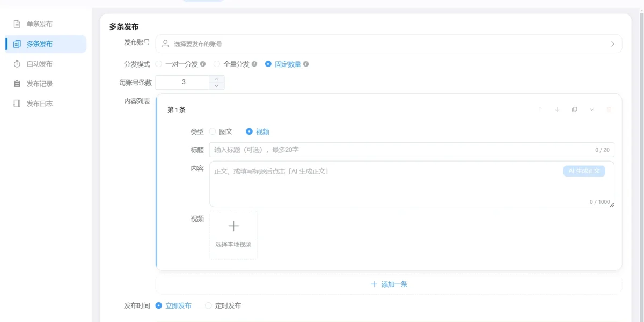Click info icon next to 固定数量
This screenshot has height=322, width=644.
pos(306,64)
